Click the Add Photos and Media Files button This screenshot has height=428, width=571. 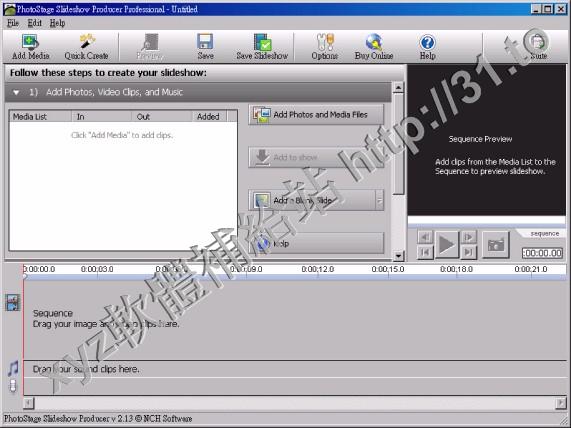316,115
